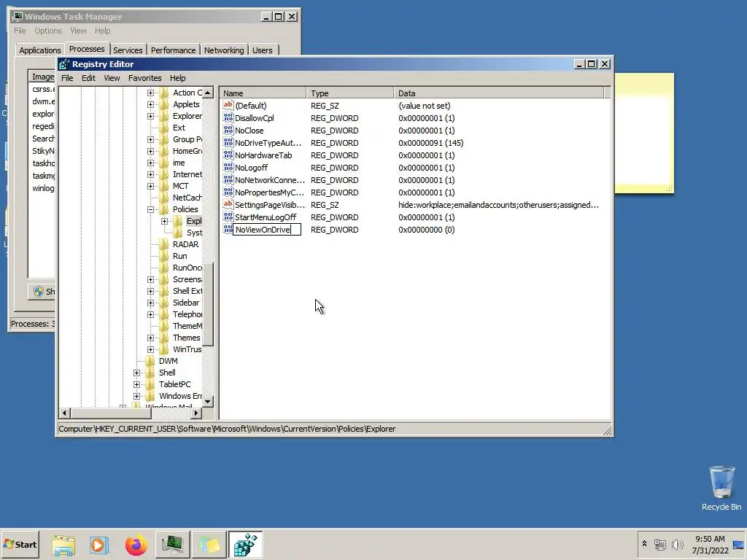Expand the HomeGr... tree node
The image size is (747, 560).
point(150,151)
